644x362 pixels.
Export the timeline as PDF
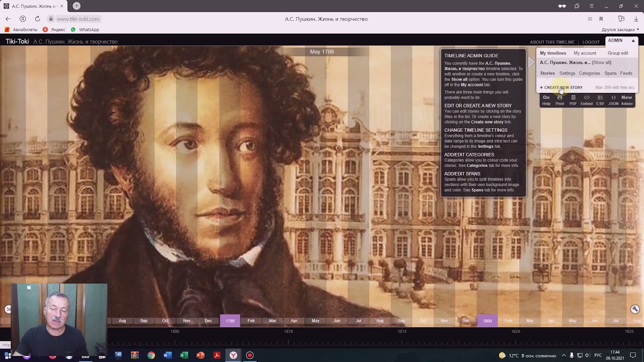coord(573,100)
